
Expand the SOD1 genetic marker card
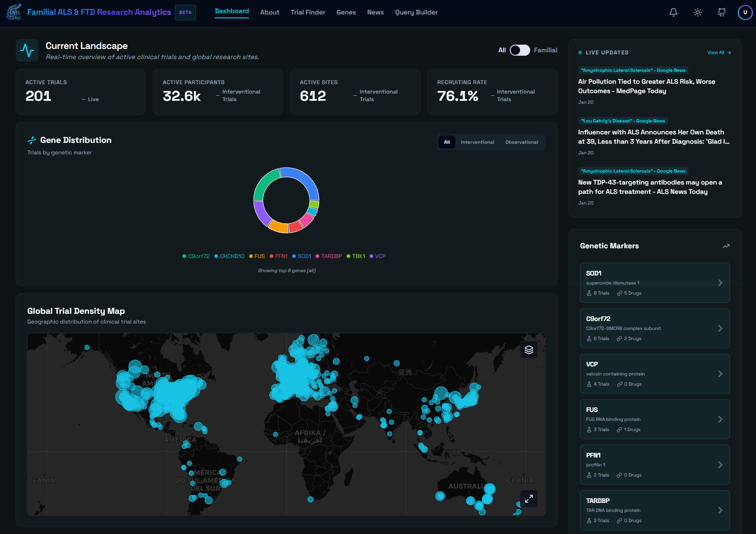tap(720, 282)
